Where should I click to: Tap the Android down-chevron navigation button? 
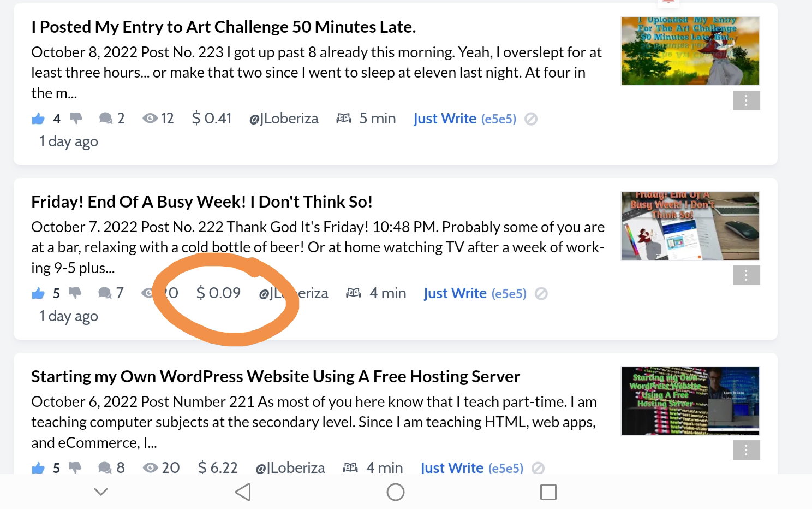(101, 492)
